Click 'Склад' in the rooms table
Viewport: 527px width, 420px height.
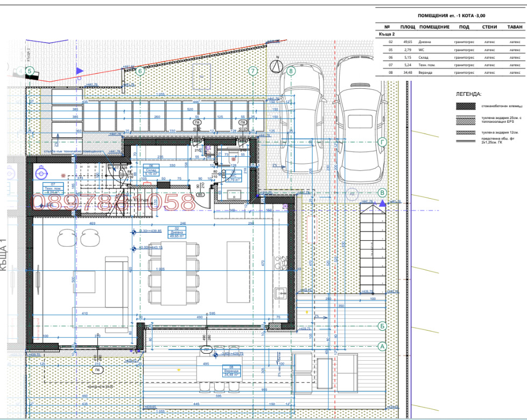tap(423, 58)
